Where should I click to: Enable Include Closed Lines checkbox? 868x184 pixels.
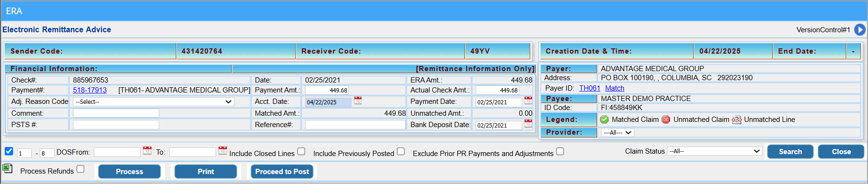click(x=301, y=151)
